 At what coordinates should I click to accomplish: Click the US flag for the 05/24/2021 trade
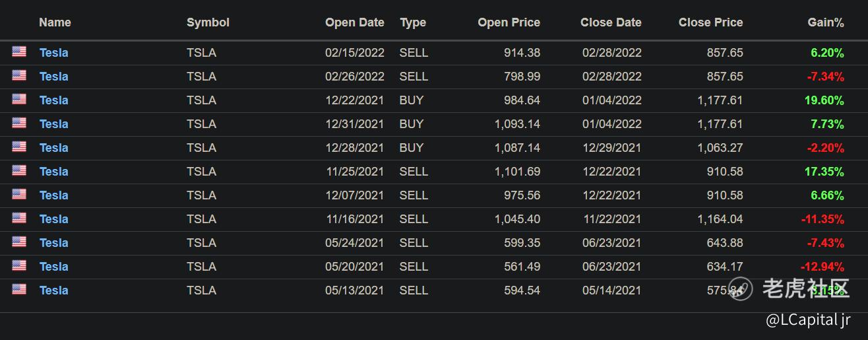[x=19, y=242]
